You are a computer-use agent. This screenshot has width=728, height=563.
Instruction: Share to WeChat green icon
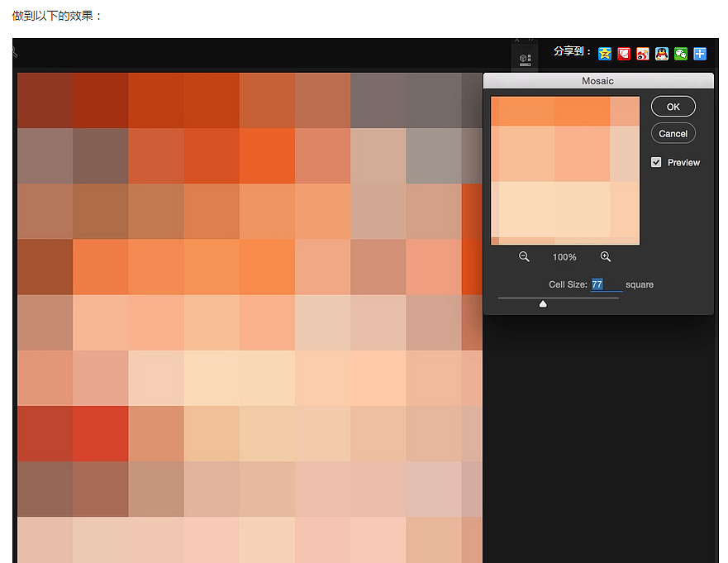point(681,54)
